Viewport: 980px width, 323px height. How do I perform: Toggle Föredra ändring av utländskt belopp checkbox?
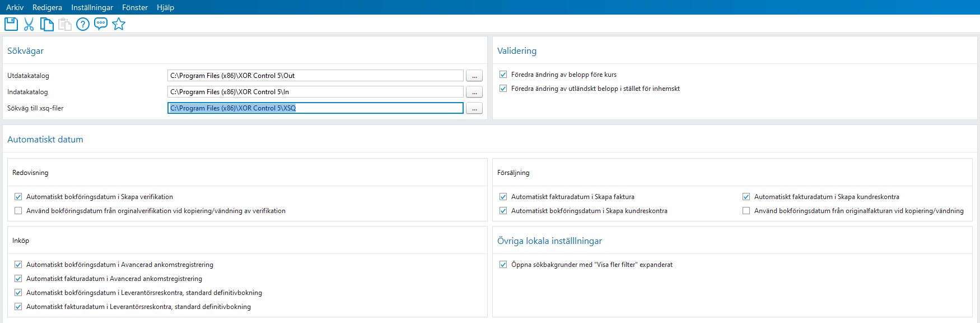(503, 89)
